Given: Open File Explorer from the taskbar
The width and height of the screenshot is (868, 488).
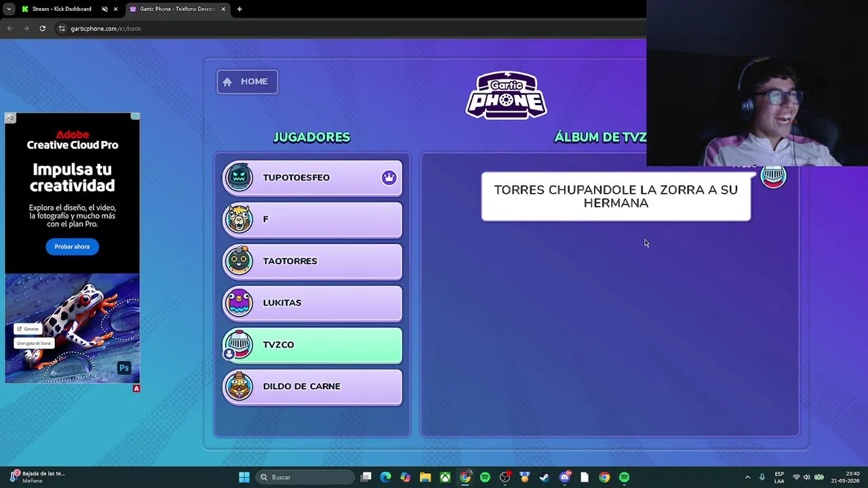Looking at the screenshot, I should coord(425,477).
